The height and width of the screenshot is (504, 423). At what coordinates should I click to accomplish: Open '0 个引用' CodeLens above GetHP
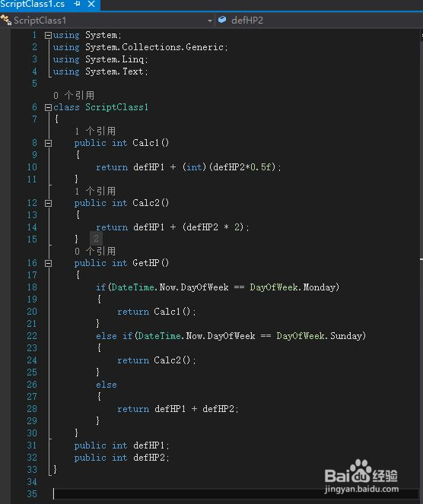coord(95,252)
